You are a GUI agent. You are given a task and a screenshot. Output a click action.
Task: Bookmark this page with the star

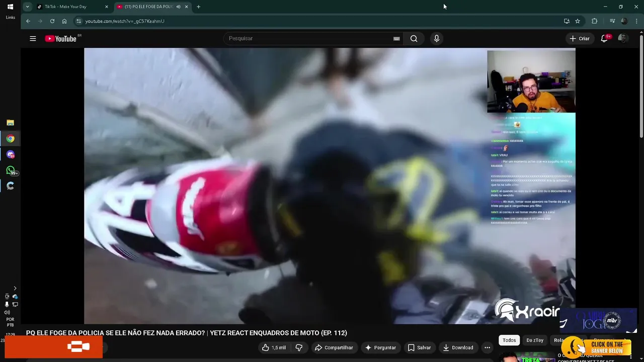pyautogui.click(x=578, y=21)
